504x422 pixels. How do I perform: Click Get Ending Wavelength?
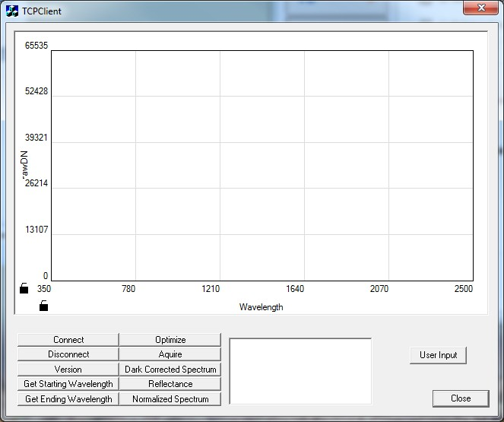68,399
